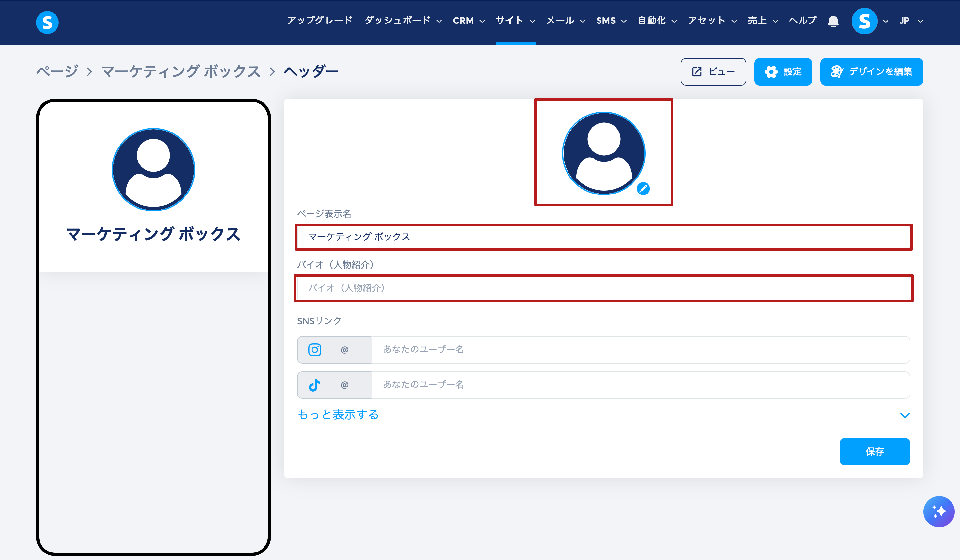The width and height of the screenshot is (960, 560).
Task: Expand the もっと表示する chevron arrow
Action: (905, 415)
